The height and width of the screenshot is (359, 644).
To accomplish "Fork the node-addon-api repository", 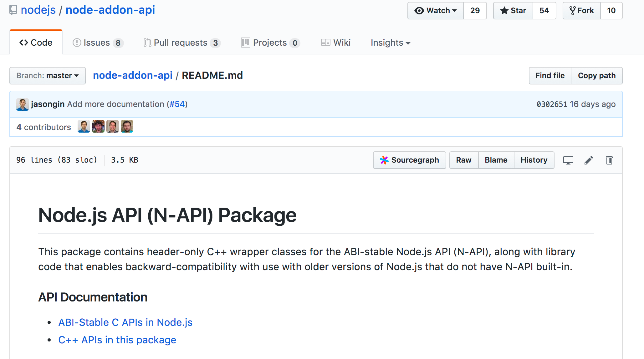I will click(x=582, y=11).
